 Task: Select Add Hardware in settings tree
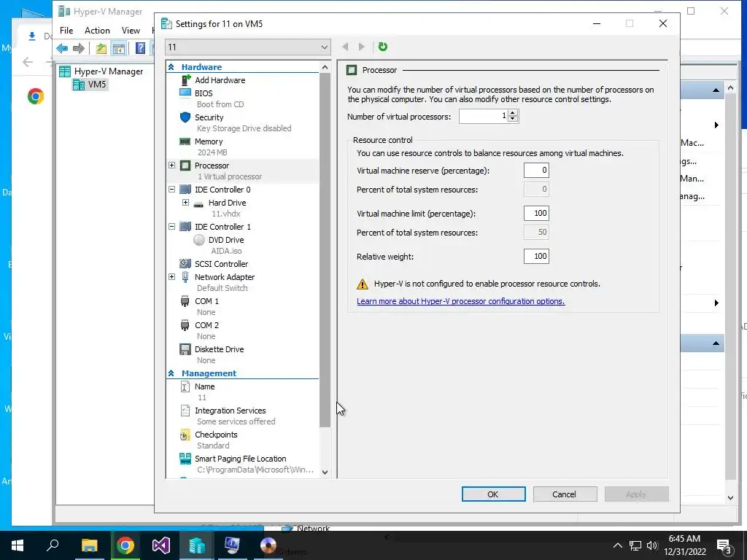click(x=220, y=80)
